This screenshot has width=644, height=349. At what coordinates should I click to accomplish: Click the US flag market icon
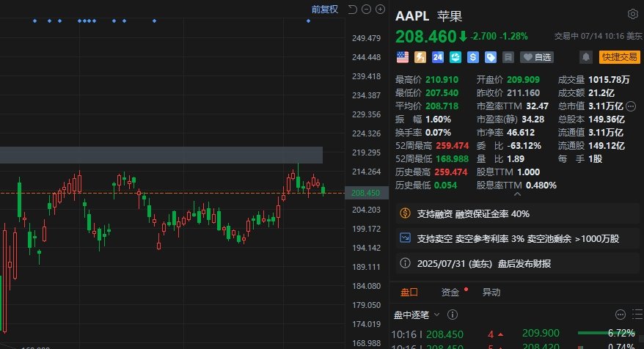[x=403, y=57]
